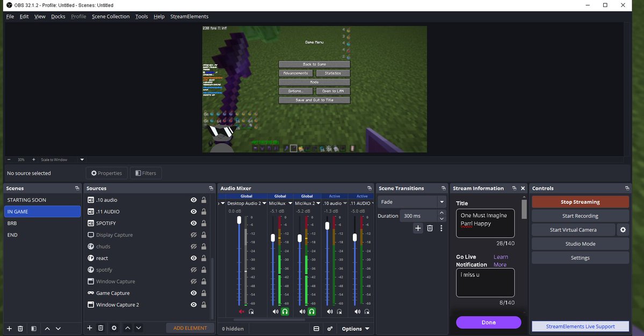Unlock the Window Capture 2 source
The width and height of the screenshot is (644, 336).
click(x=204, y=305)
